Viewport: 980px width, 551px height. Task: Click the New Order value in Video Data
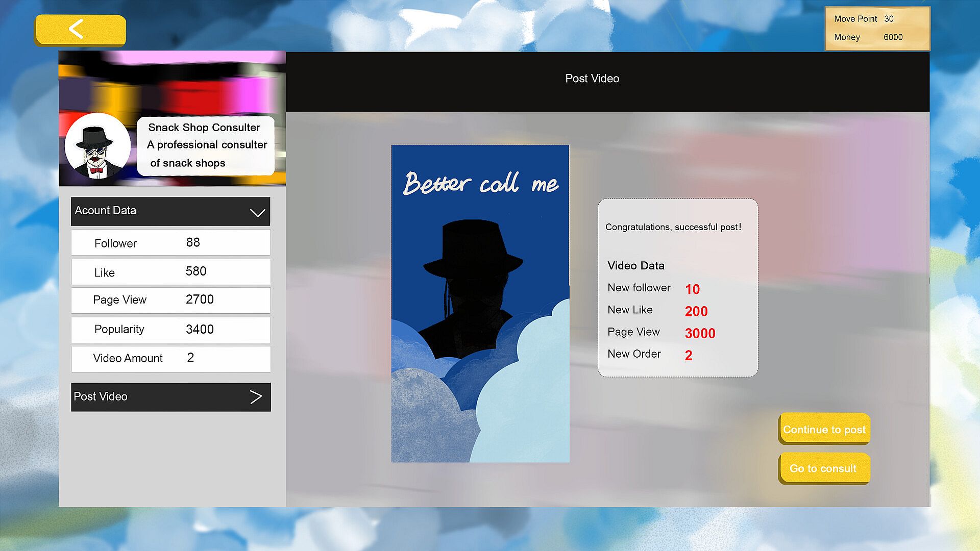(x=689, y=356)
